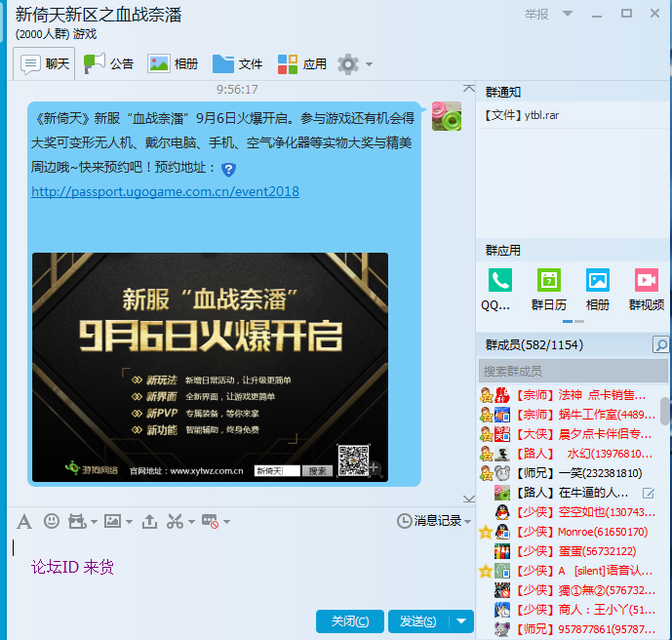
Task: Open the 文件 tab
Action: coord(237,63)
